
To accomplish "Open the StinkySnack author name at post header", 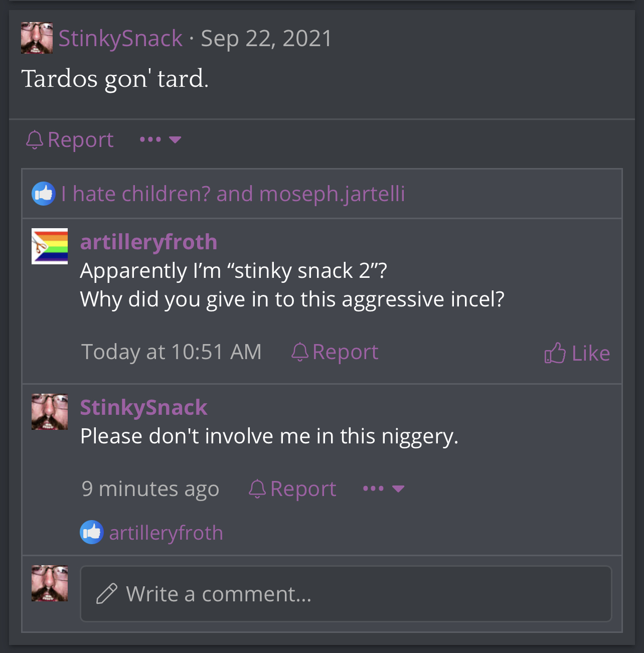I will click(x=120, y=38).
